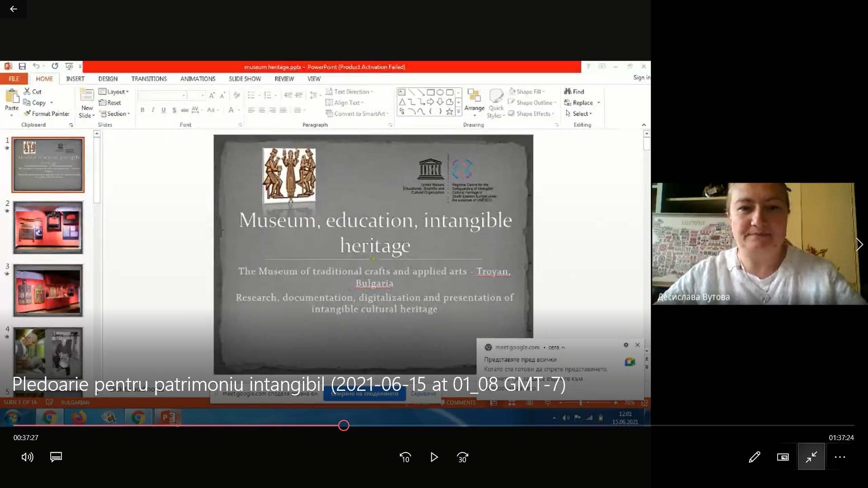Switch to mini player view
This screenshot has height=488, width=868.
[x=783, y=457]
